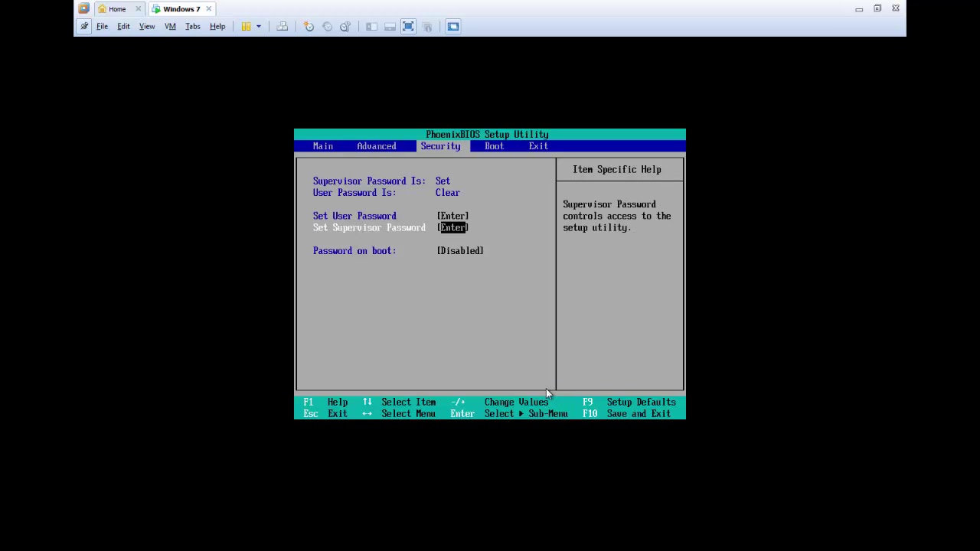Go to the BIOS Advanced tab
Screen dimensions: 980x551
click(x=377, y=146)
